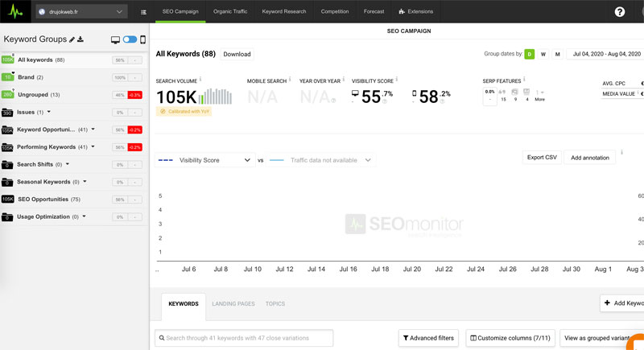Click the desktop visibility score icon by 55.7%

point(355,93)
